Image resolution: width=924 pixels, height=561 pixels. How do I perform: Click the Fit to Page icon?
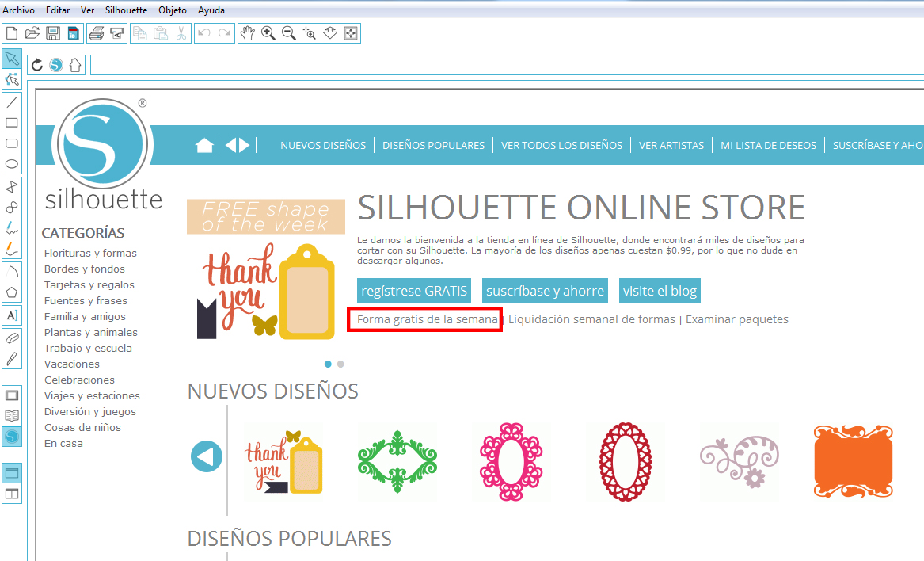351,33
